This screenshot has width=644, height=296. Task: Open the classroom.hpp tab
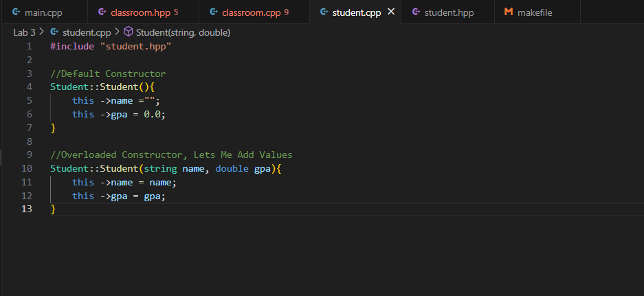point(144,12)
